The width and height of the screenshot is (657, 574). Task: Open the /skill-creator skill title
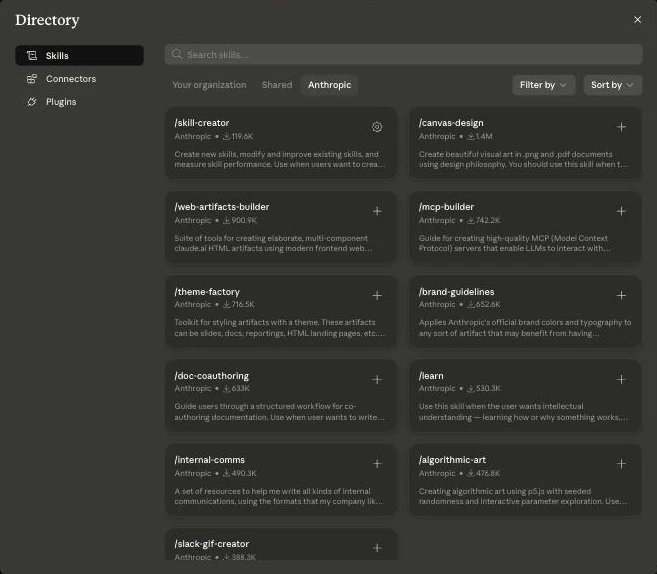pos(202,123)
